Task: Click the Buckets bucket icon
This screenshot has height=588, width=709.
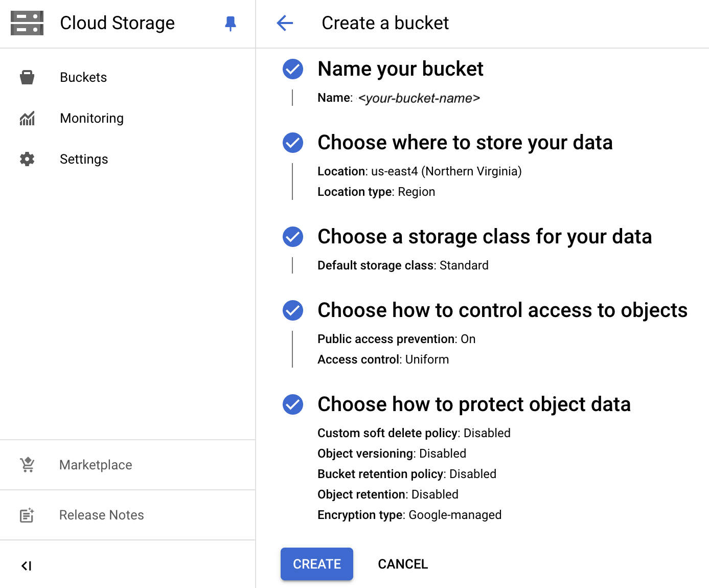Action: coord(27,77)
